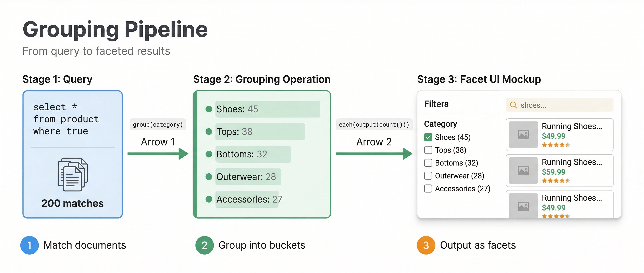Check the Accessories (27) category filter
Image resolution: width=644 pixels, height=273 pixels.
pyautogui.click(x=428, y=188)
